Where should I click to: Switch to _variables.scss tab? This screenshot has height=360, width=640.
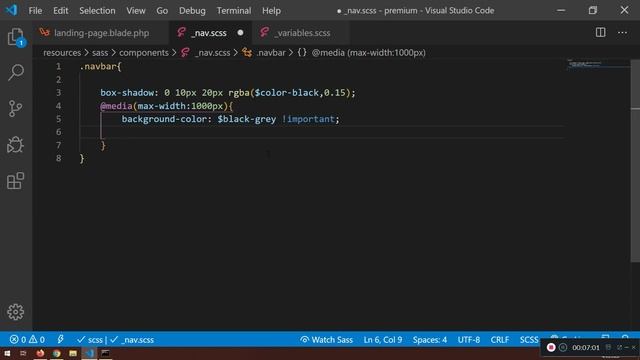[x=301, y=33]
